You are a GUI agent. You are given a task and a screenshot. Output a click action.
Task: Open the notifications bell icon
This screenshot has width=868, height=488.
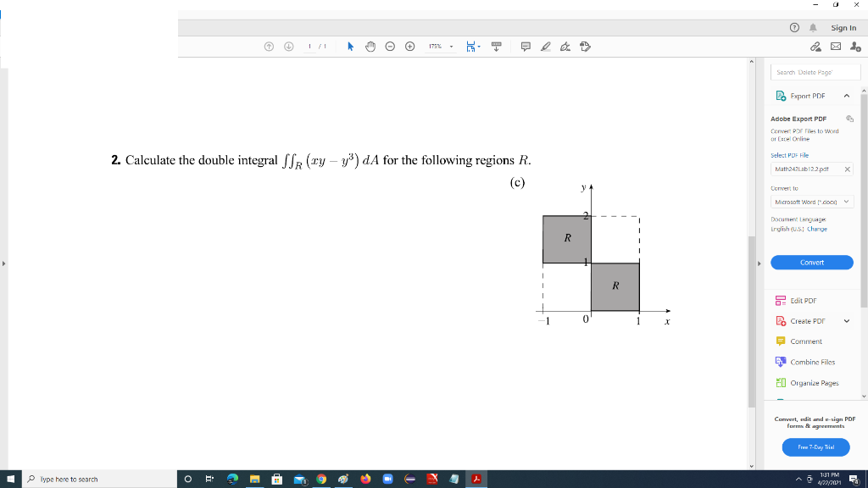[813, 27]
